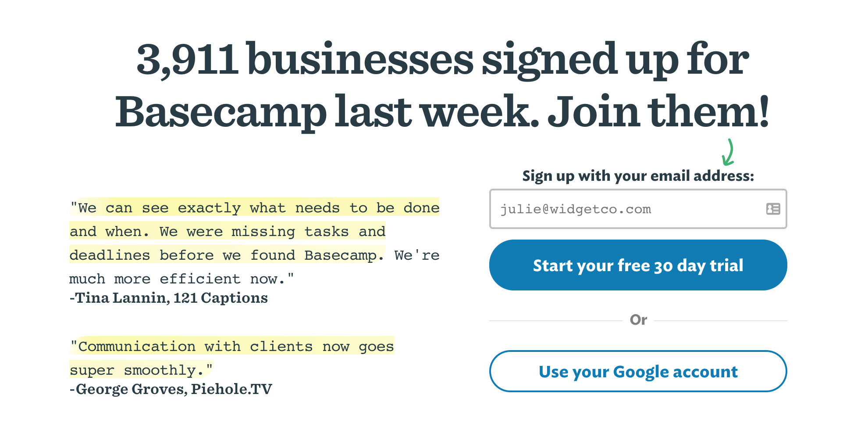
Task: Click the divider line left of 'Or'
Action: [x=556, y=321]
